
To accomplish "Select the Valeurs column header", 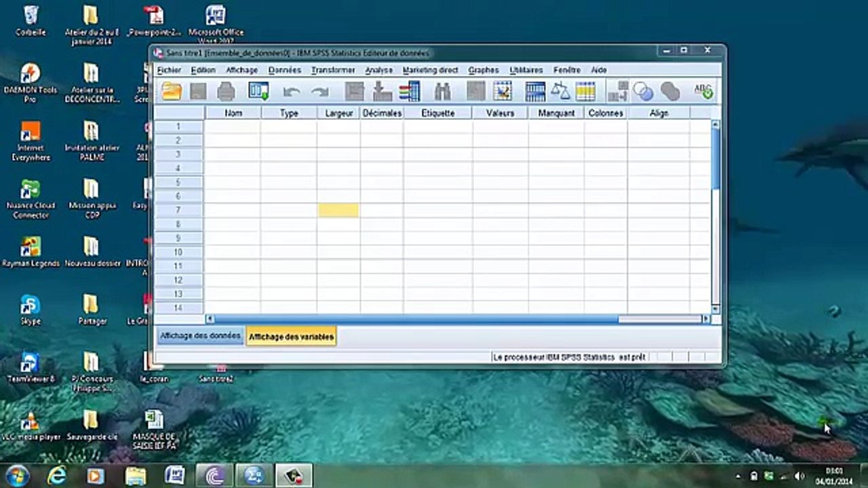I will pos(500,113).
